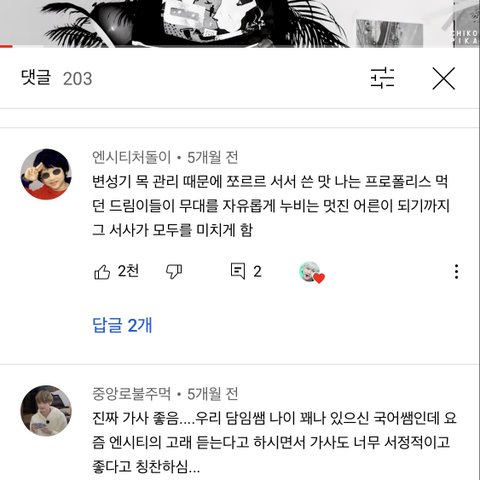The height and width of the screenshot is (480, 480).
Task: Open 엔시티처돌이 profile avatar
Action: [46, 174]
